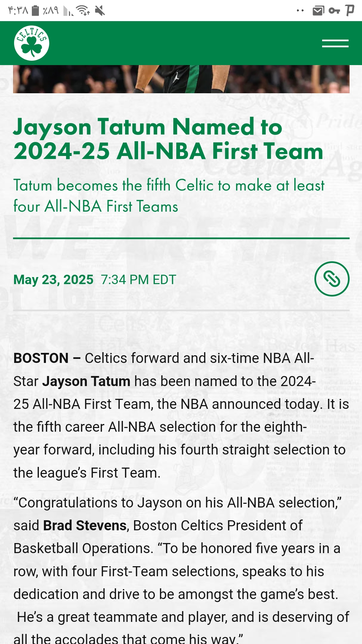Tap the cellular signal strength icon
The height and width of the screenshot is (644, 362).
[x=68, y=11]
